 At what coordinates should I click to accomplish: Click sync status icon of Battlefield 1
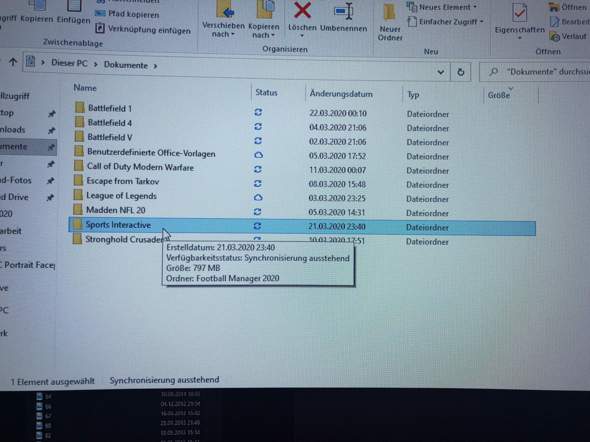(258, 112)
